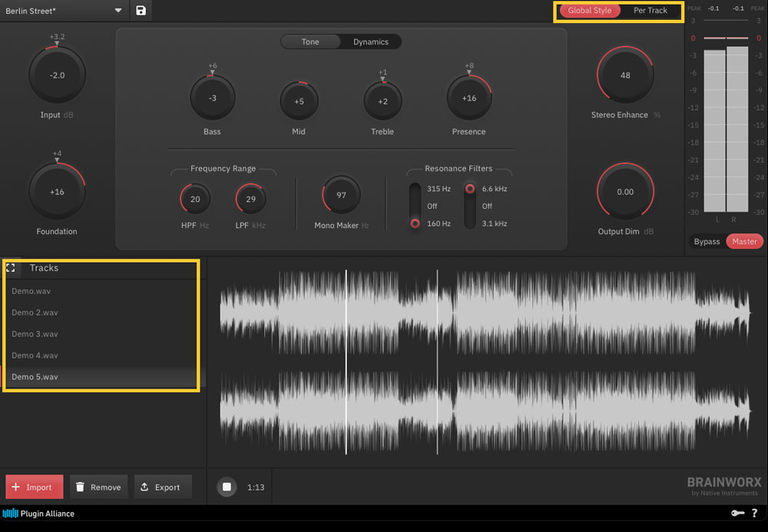The image size is (768, 532).
Task: Open license activation via the key icon
Action: (737, 513)
